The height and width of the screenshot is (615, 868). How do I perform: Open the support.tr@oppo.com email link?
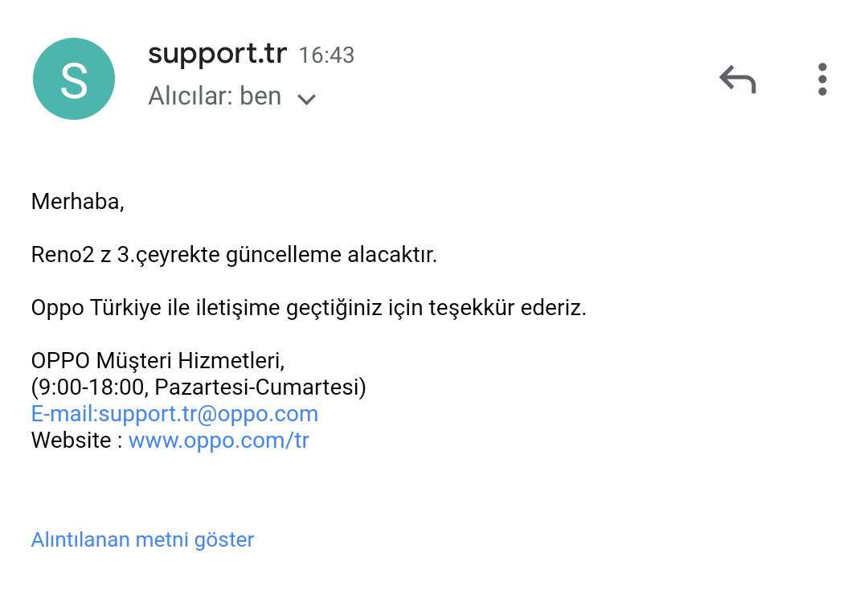tap(174, 414)
